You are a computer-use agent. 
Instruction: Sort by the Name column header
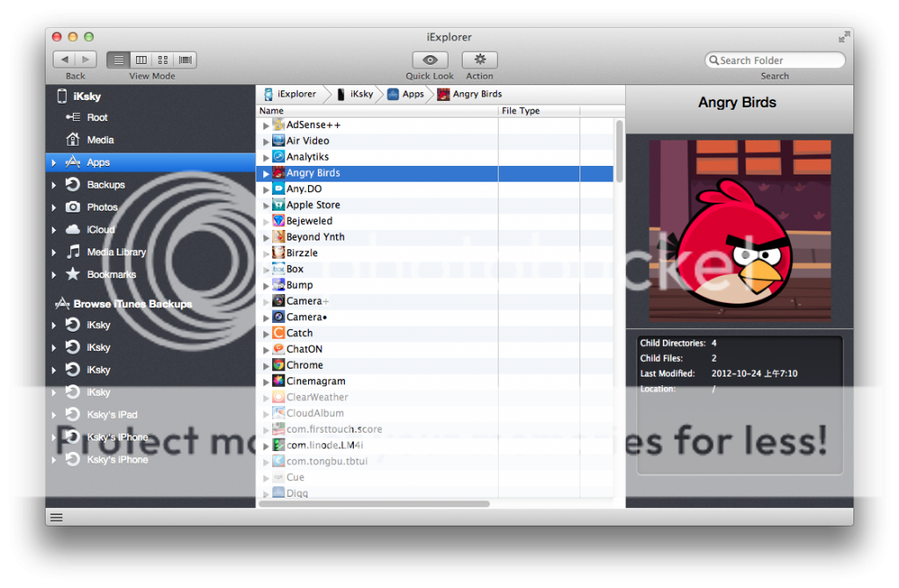(378, 111)
